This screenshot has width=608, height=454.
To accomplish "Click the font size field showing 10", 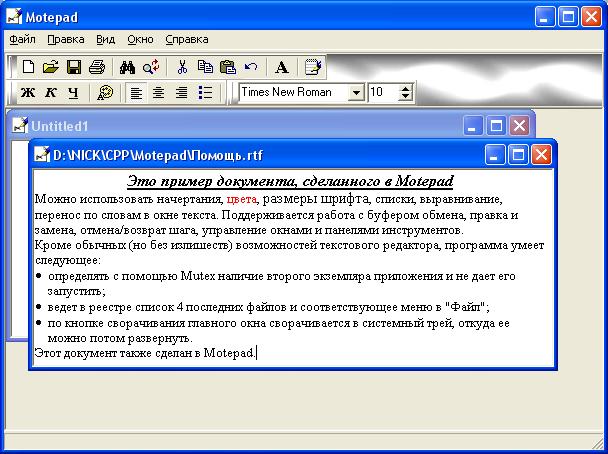I will tap(383, 92).
